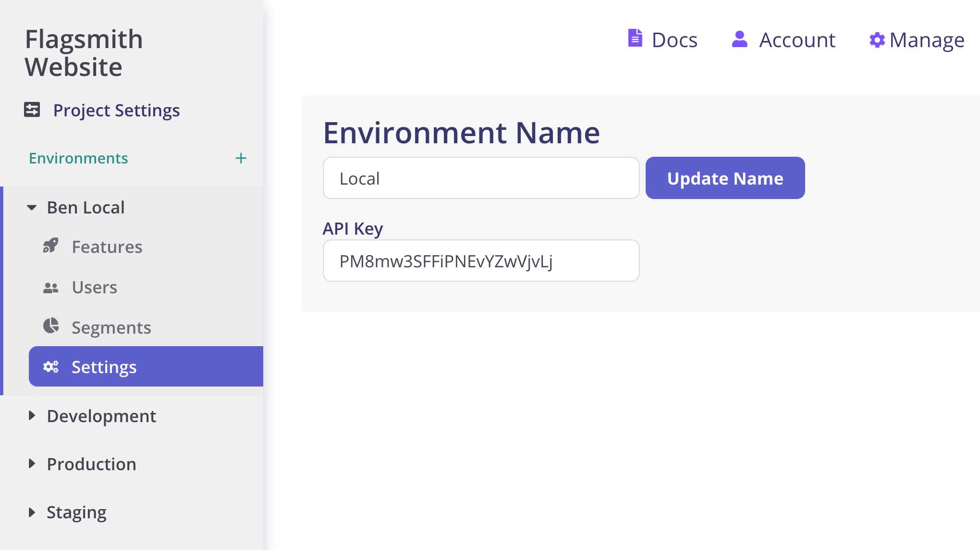The height and width of the screenshot is (550, 980).
Task: Click Update Name button
Action: [x=725, y=178]
